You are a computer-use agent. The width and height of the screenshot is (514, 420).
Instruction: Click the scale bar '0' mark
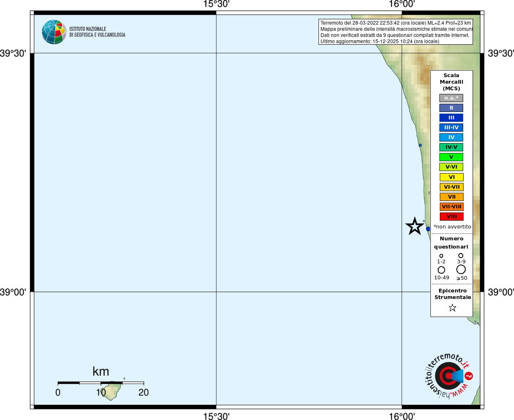58,393
